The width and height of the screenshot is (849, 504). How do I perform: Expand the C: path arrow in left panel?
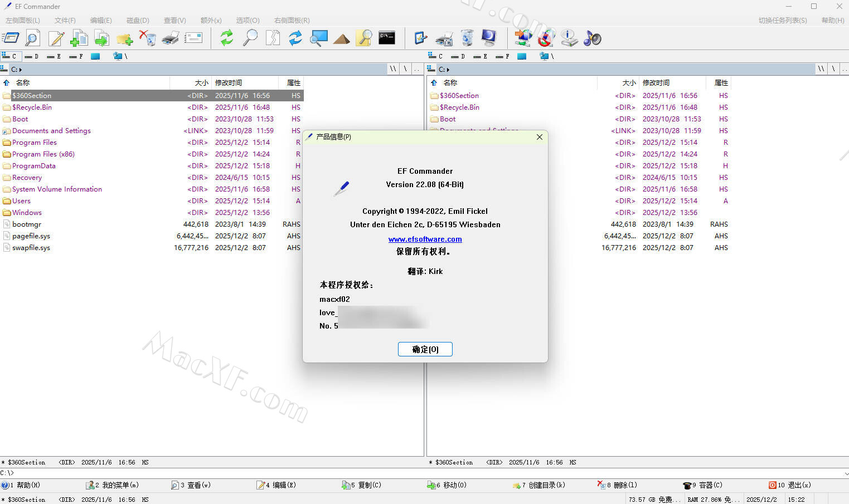(x=21, y=70)
